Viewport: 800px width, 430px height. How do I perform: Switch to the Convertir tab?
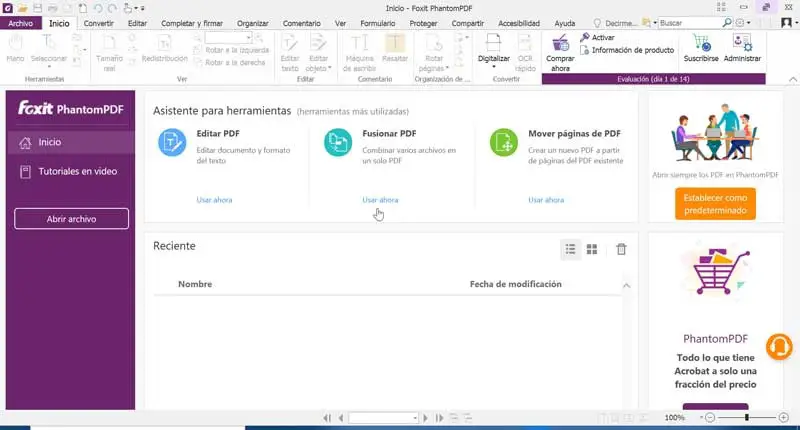[x=98, y=23]
